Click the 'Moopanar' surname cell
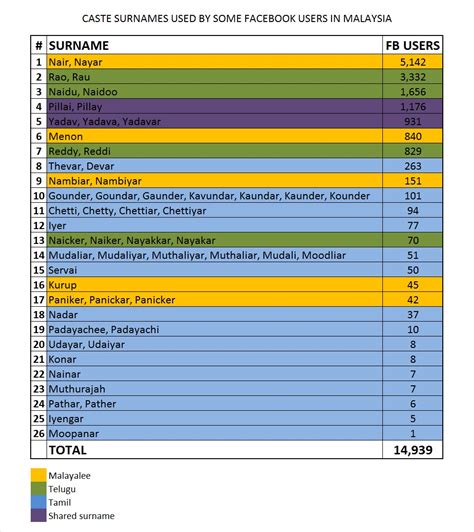474x532 pixels. pos(214,433)
